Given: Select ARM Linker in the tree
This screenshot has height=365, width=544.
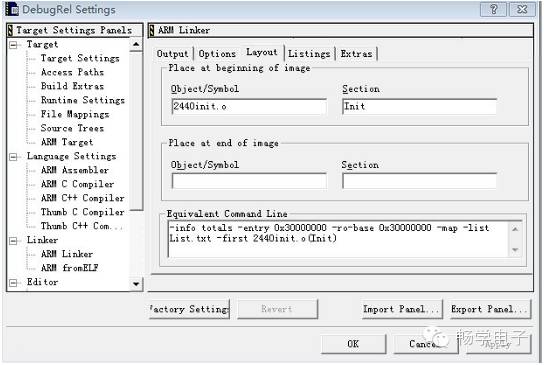Looking at the screenshot, I should (x=67, y=254).
